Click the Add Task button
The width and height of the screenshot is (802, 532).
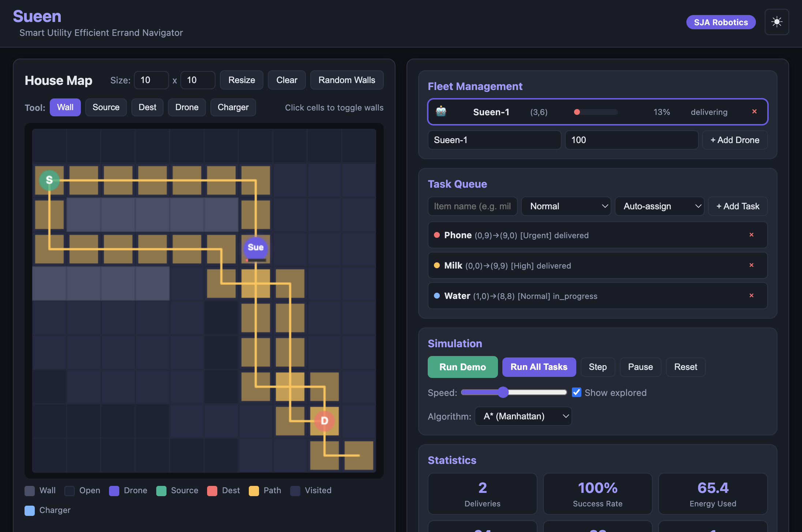[738, 206]
